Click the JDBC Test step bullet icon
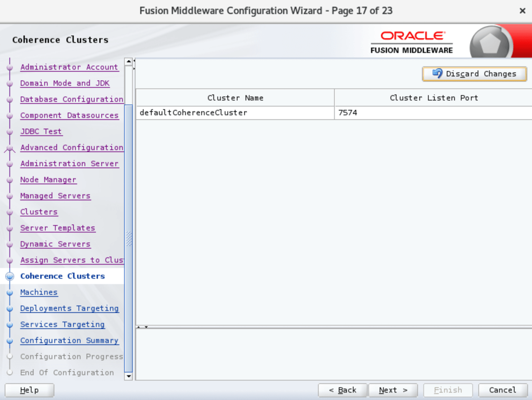532x400 pixels. 10,132
